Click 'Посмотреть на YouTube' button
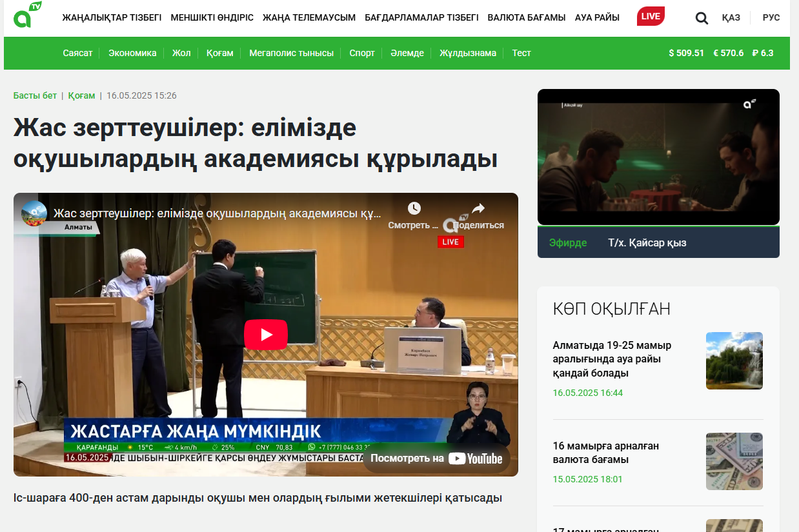The height and width of the screenshot is (532, 799). pyautogui.click(x=436, y=458)
